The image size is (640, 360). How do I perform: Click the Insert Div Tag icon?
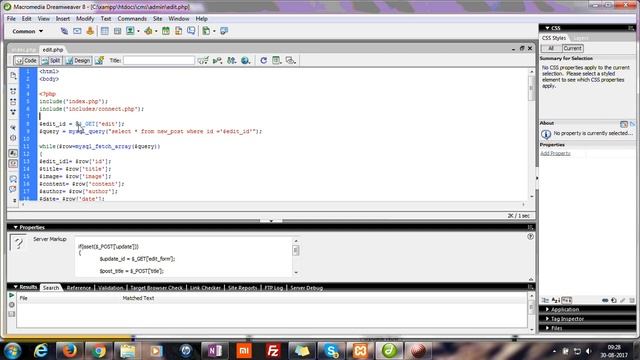tap(118, 31)
